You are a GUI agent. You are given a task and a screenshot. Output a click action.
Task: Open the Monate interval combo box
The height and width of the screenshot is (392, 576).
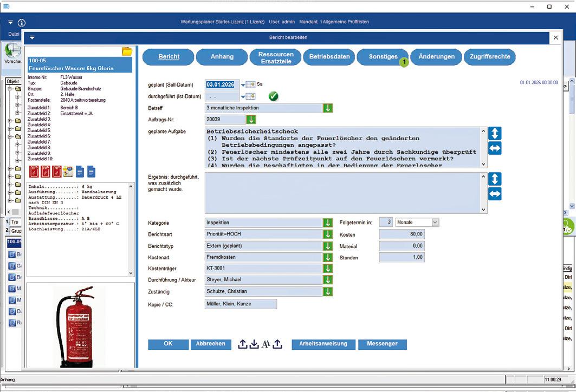417,223
